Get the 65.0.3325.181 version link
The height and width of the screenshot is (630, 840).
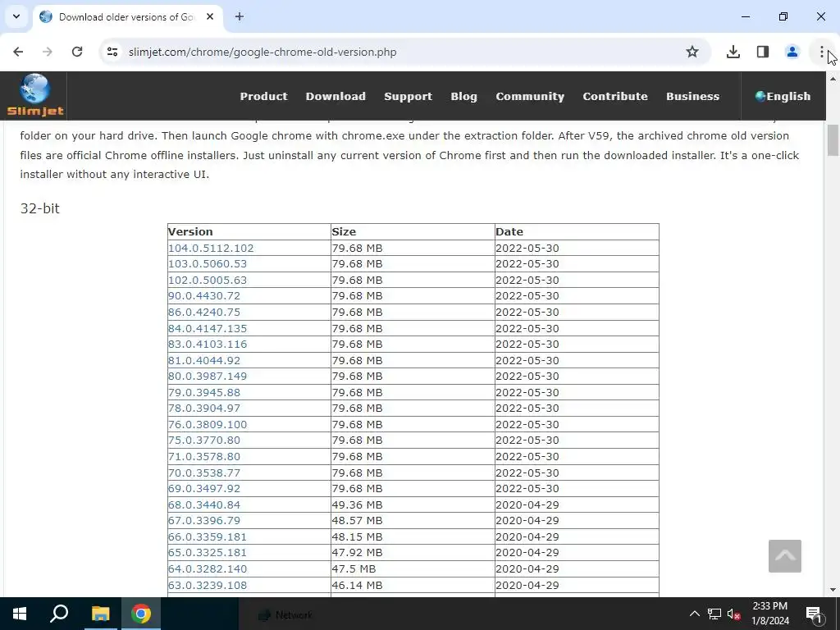point(208,552)
